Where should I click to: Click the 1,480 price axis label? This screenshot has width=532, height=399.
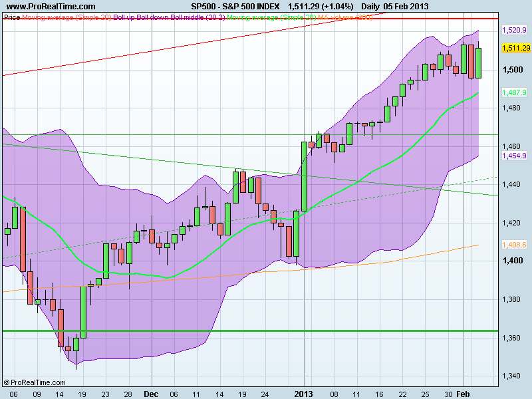[x=511, y=108]
